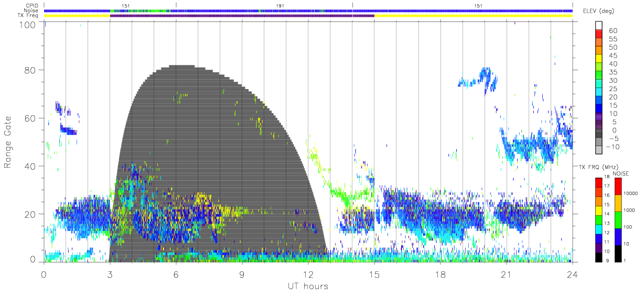Click the 6 label on the UT hours axis
The height and width of the screenshot is (297, 644).
tap(176, 274)
